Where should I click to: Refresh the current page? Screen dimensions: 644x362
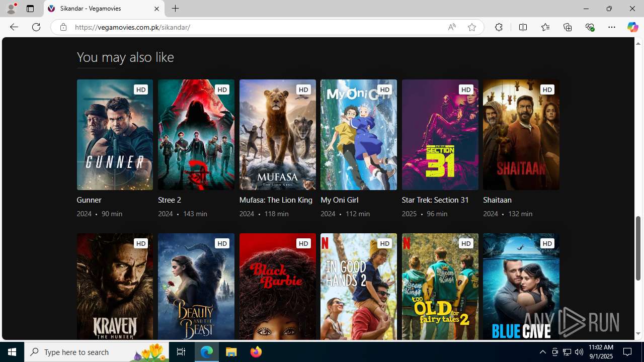pyautogui.click(x=36, y=27)
